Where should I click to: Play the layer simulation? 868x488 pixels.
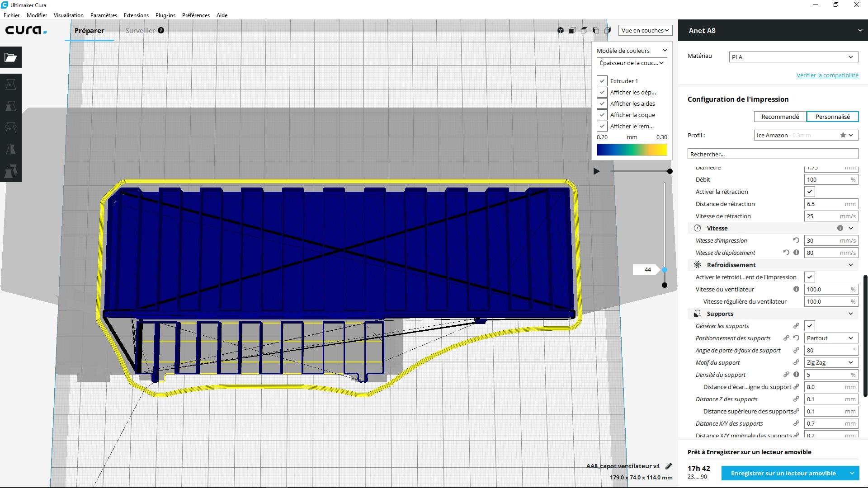point(596,171)
